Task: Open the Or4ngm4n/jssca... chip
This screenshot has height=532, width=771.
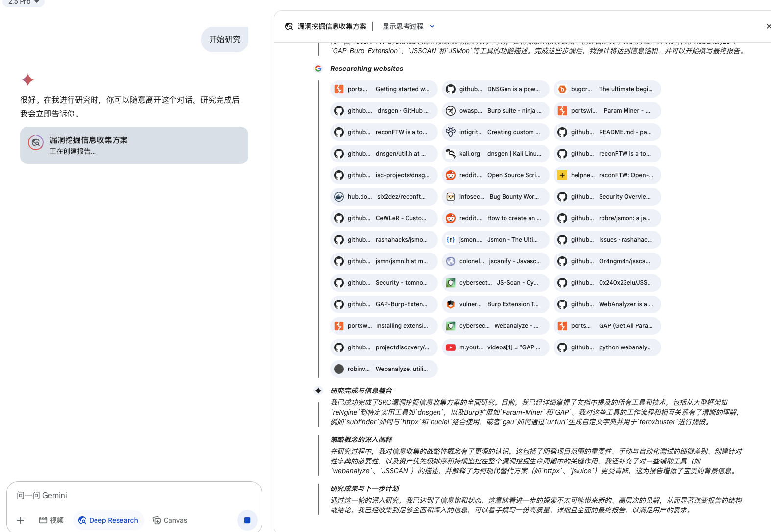Action: pyautogui.click(x=607, y=261)
